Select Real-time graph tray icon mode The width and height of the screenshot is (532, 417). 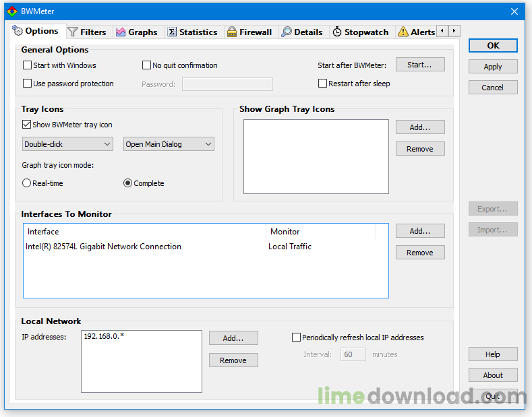click(27, 183)
